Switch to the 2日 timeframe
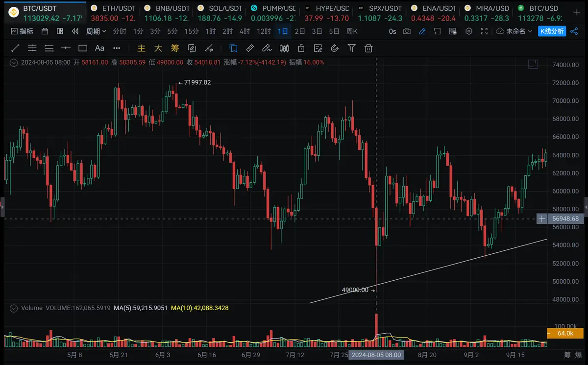The image size is (588, 365). 300,31
